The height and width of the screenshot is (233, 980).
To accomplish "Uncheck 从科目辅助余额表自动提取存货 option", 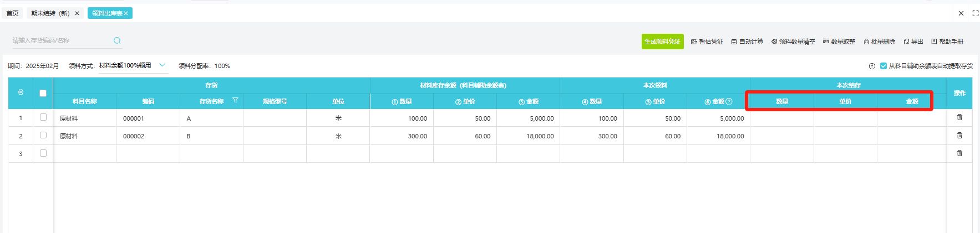I will pos(883,66).
